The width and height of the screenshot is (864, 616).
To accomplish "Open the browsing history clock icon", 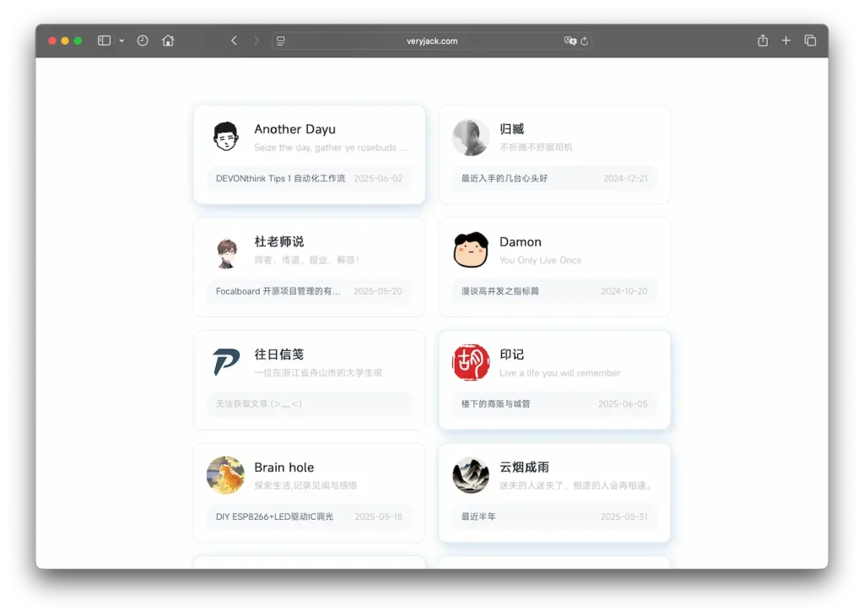I will point(143,41).
